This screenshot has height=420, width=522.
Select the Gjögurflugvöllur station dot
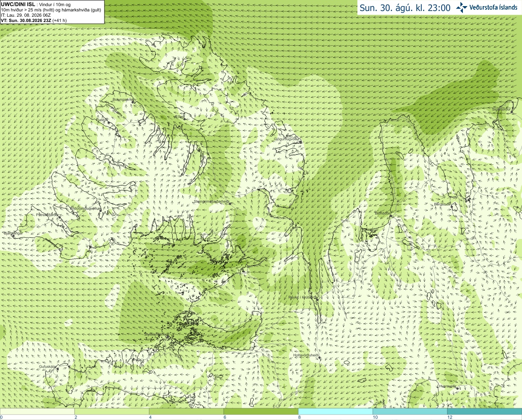[x=300, y=142]
